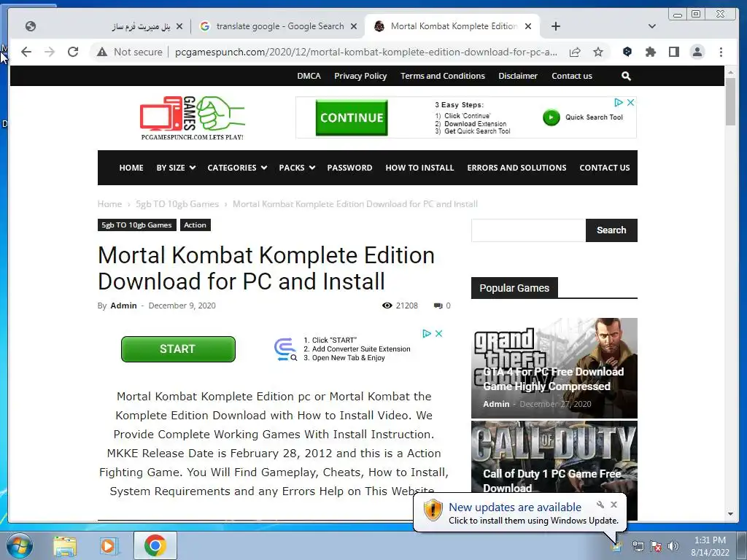Open Terms and Conditions link
The height and width of the screenshot is (560, 747).
pyautogui.click(x=443, y=76)
